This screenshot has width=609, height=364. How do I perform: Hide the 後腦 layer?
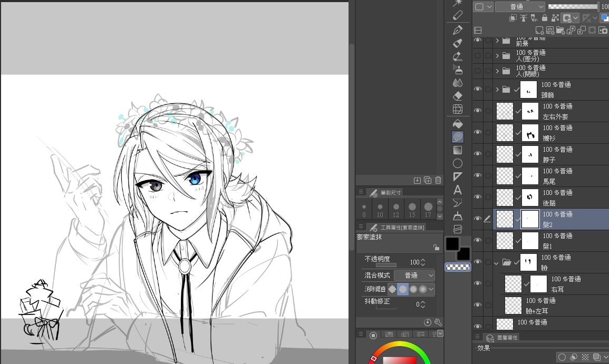(x=478, y=197)
